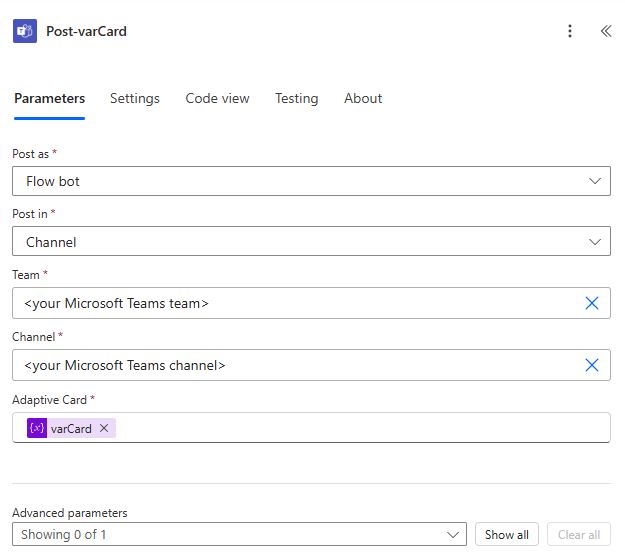Click the Clear all button

point(579,534)
